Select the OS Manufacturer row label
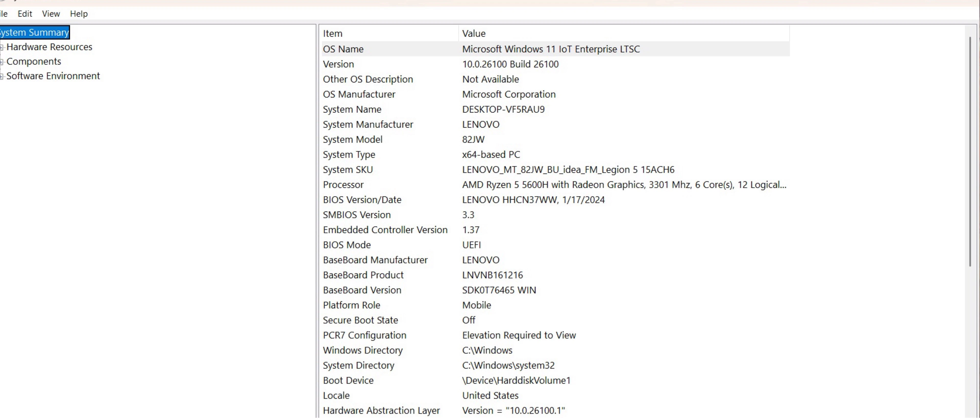The height and width of the screenshot is (418, 980). 359,94
